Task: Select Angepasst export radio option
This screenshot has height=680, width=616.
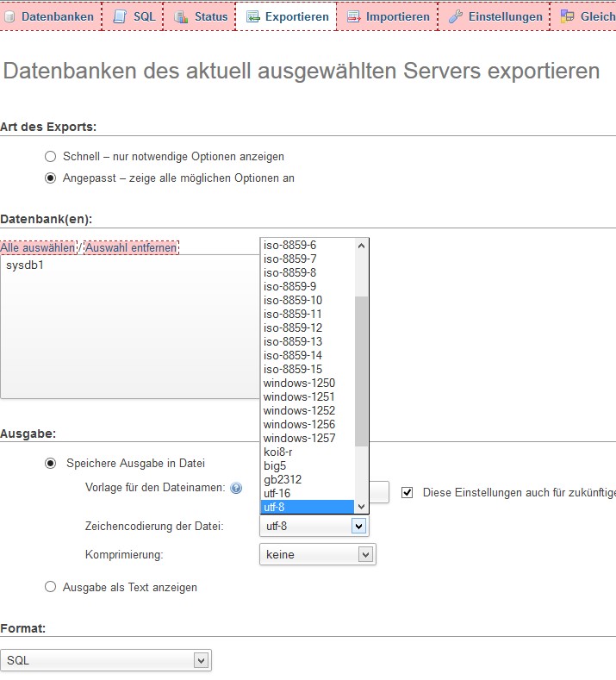Action: click(50, 178)
